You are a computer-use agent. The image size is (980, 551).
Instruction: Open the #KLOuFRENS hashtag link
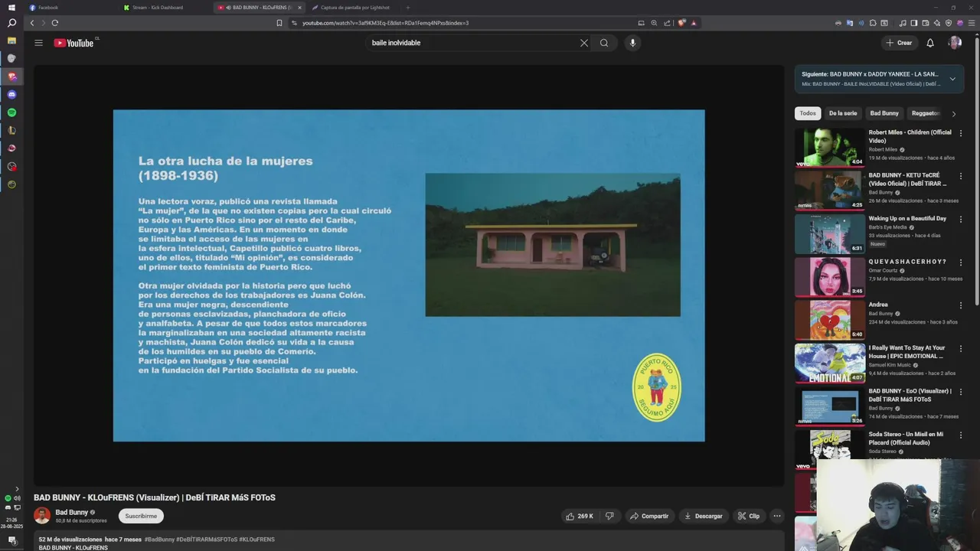coord(256,540)
